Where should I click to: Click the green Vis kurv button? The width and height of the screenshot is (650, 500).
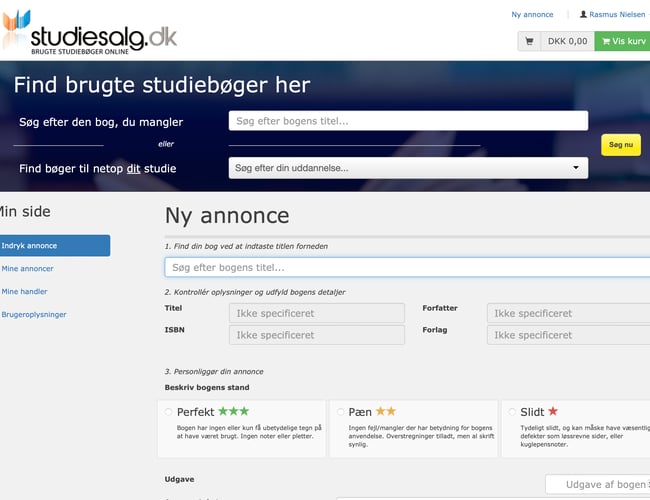click(623, 41)
